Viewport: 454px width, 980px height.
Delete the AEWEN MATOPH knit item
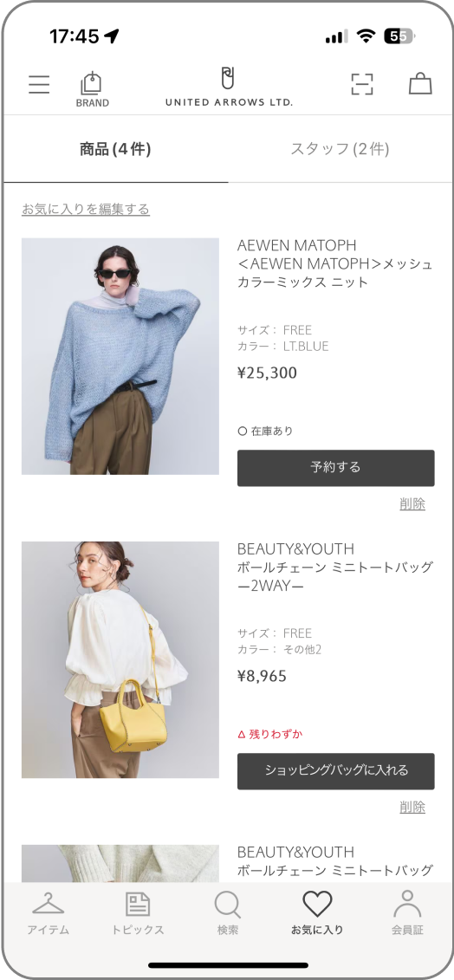pyautogui.click(x=412, y=503)
